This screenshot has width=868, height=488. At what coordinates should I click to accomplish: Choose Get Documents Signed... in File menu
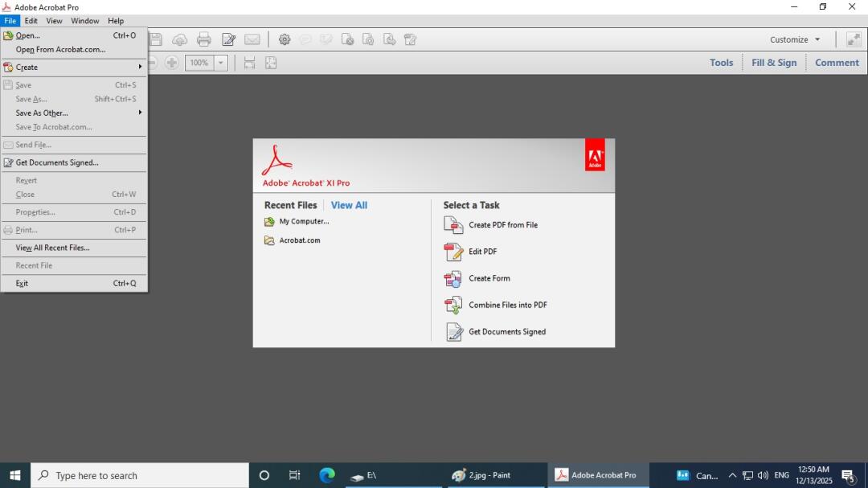click(74, 162)
